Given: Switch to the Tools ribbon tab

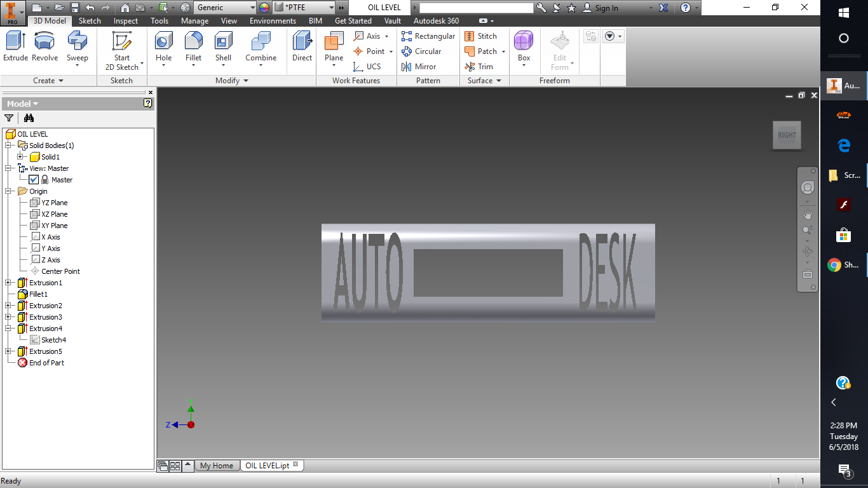Looking at the screenshot, I should [x=159, y=21].
